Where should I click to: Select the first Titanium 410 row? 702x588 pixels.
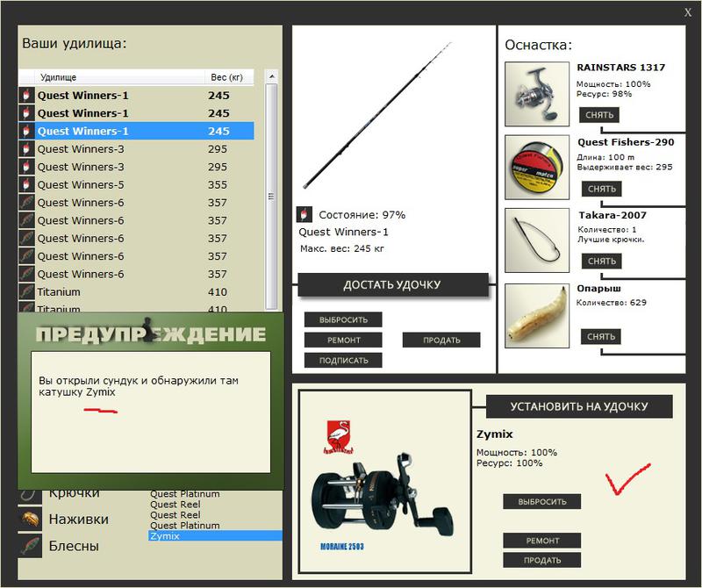click(x=136, y=292)
